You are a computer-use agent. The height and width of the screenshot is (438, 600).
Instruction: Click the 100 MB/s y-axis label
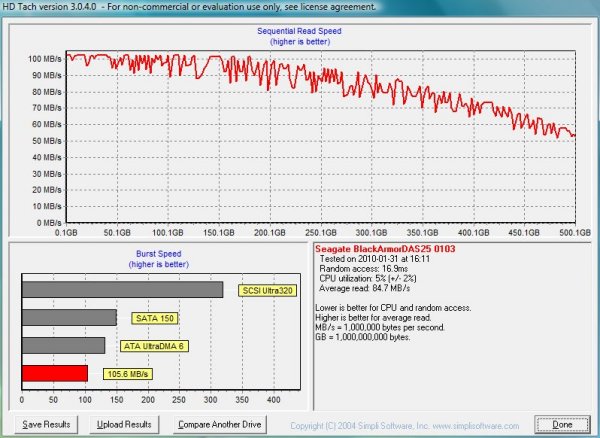coord(44,59)
